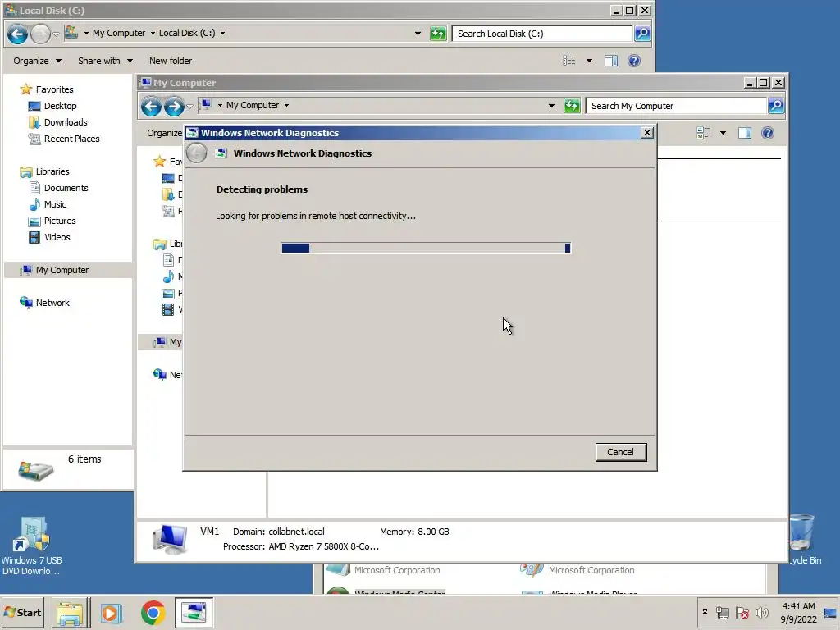The height and width of the screenshot is (630, 840).
Task: Open the volume speaker tray icon
Action: 761,612
